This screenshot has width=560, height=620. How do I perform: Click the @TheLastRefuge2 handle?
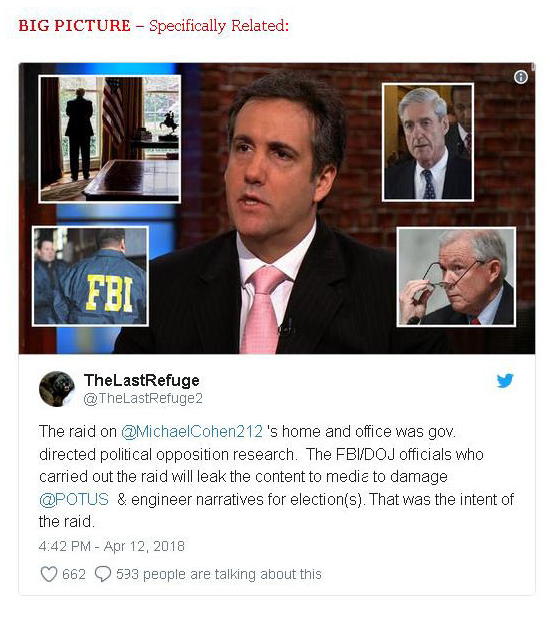click(143, 398)
